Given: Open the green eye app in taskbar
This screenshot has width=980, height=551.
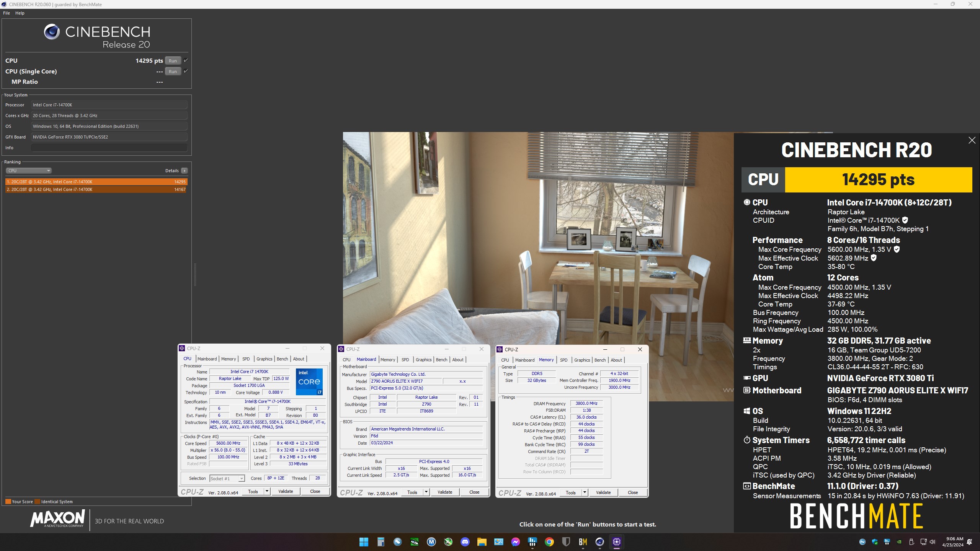Looking at the screenshot, I should point(414,542).
